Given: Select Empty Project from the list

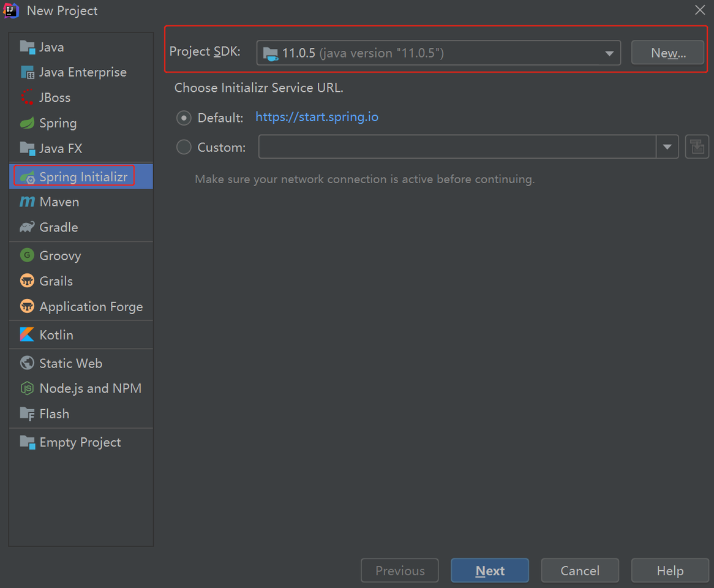Looking at the screenshot, I should [80, 442].
